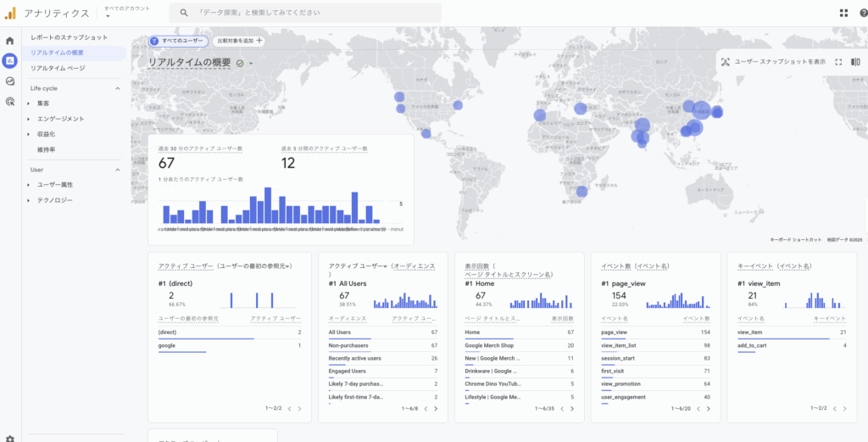Toggle the comparison edit panel icon

pyautogui.click(x=855, y=62)
